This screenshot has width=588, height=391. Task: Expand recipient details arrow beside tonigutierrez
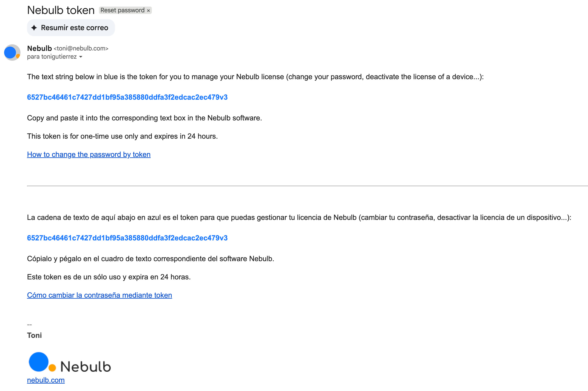click(x=81, y=57)
